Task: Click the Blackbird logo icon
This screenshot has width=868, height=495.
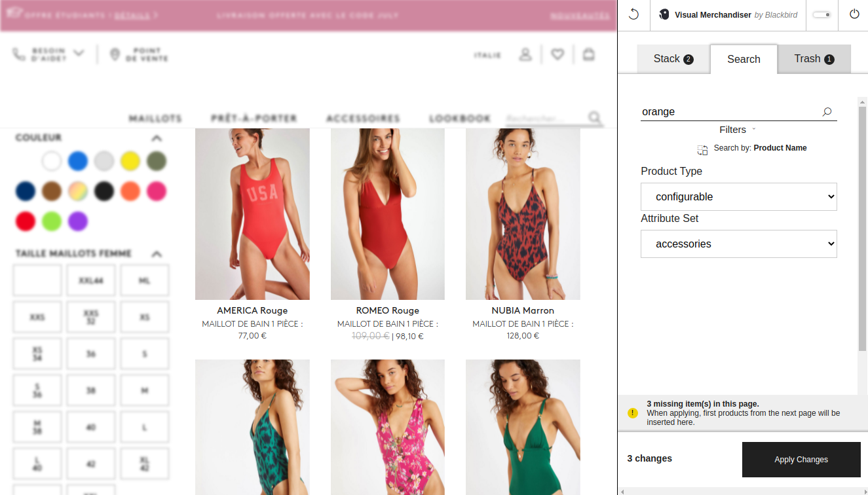Action: coord(664,14)
